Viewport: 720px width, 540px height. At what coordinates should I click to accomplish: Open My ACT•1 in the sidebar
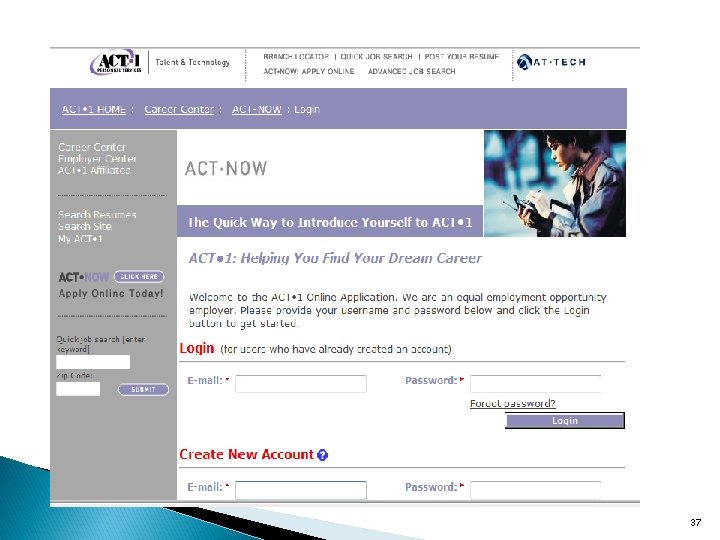point(80,238)
